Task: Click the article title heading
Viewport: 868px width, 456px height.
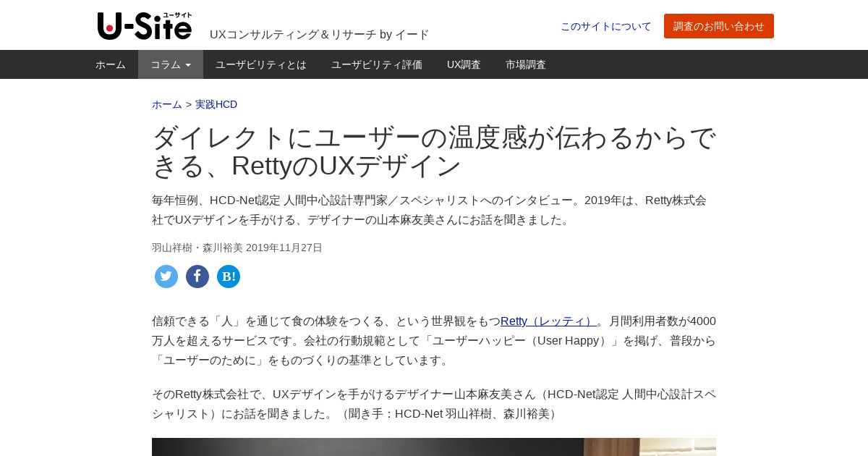Action: pyautogui.click(x=434, y=151)
